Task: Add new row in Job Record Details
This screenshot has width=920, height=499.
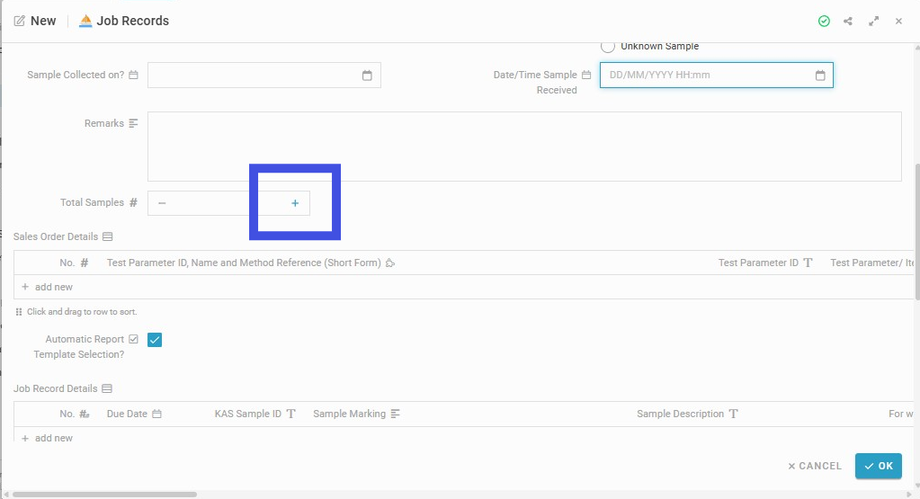Action: 47,438
